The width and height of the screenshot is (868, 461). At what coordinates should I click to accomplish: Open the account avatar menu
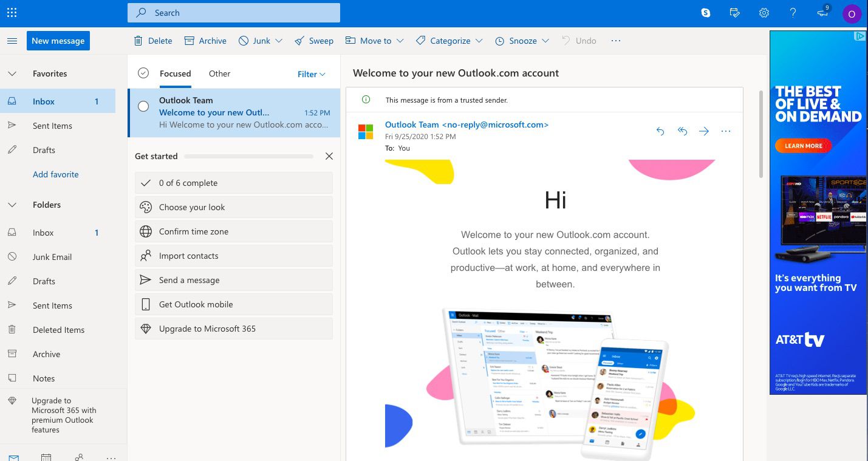pos(852,13)
